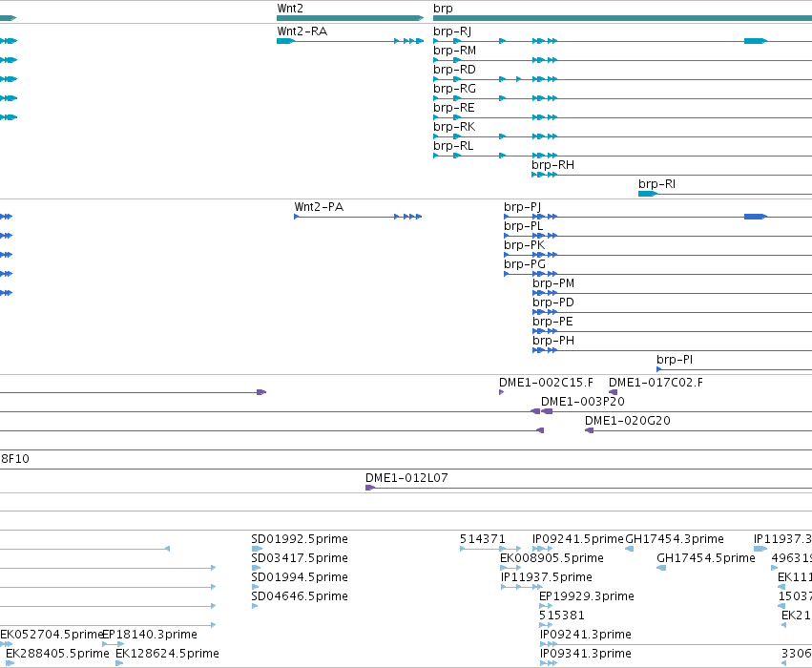Image resolution: width=812 pixels, height=668 pixels.
Task: Select the EK288405.5prime EST label
Action: (x=57, y=654)
